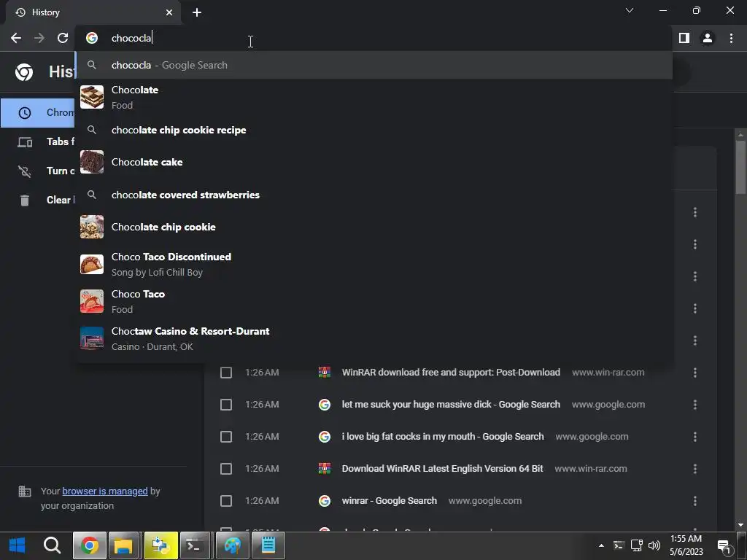Click the browser forward arrow

39,38
